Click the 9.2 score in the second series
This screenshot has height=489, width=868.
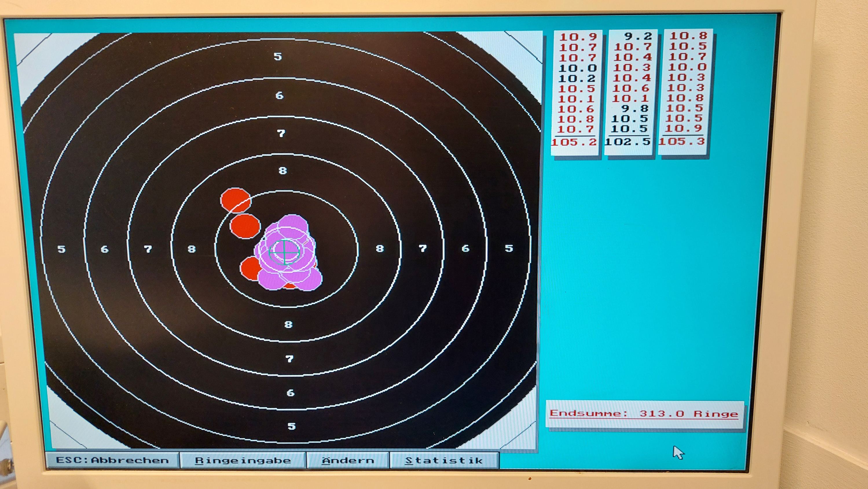(638, 36)
